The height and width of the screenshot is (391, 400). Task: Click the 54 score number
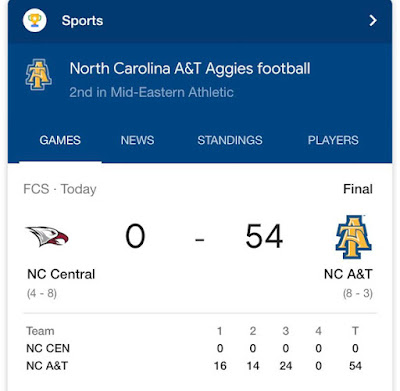point(264,236)
